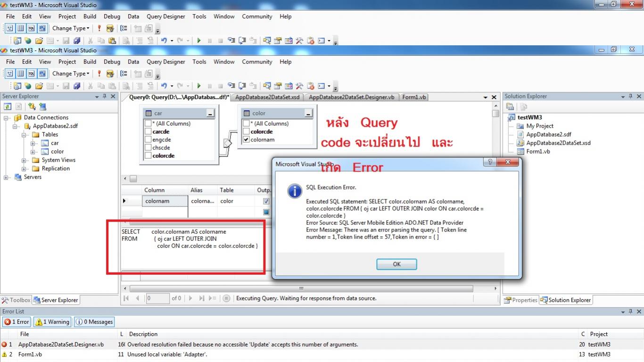Click Start Debugging green arrow in front window
The height and width of the screenshot is (362, 644).
coord(199,86)
